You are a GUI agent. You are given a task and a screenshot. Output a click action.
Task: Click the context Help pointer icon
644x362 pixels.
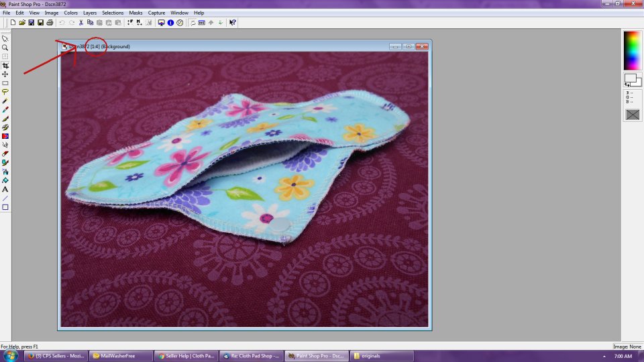(x=232, y=23)
